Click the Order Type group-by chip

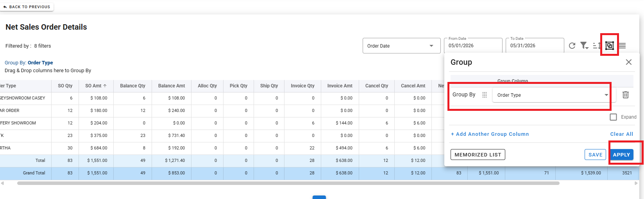(x=40, y=62)
